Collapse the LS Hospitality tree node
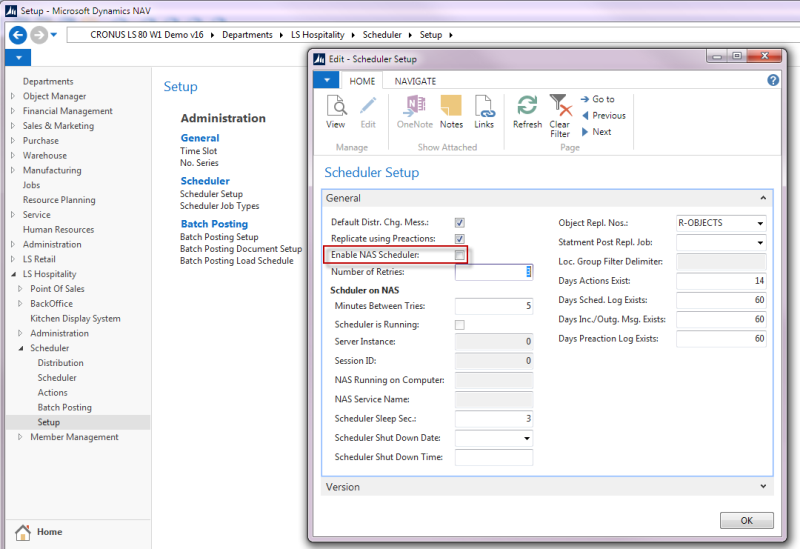This screenshot has height=549, width=800. (13, 274)
